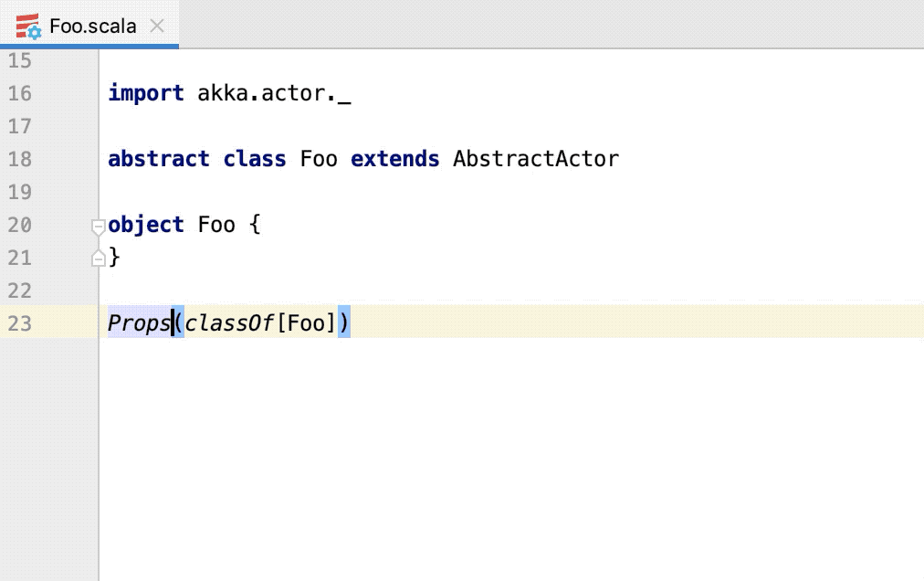924x581 pixels.
Task: Click the highlighted closing parenthesis on line 23
Action: pyautogui.click(x=344, y=322)
